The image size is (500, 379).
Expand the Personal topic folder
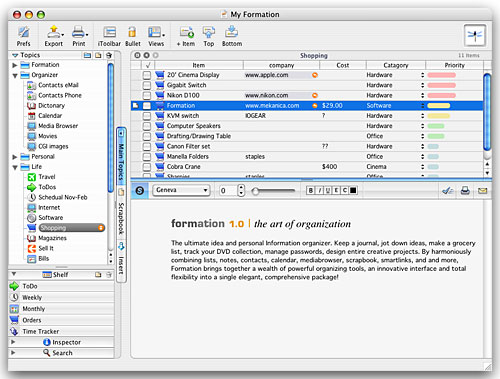pos(15,157)
